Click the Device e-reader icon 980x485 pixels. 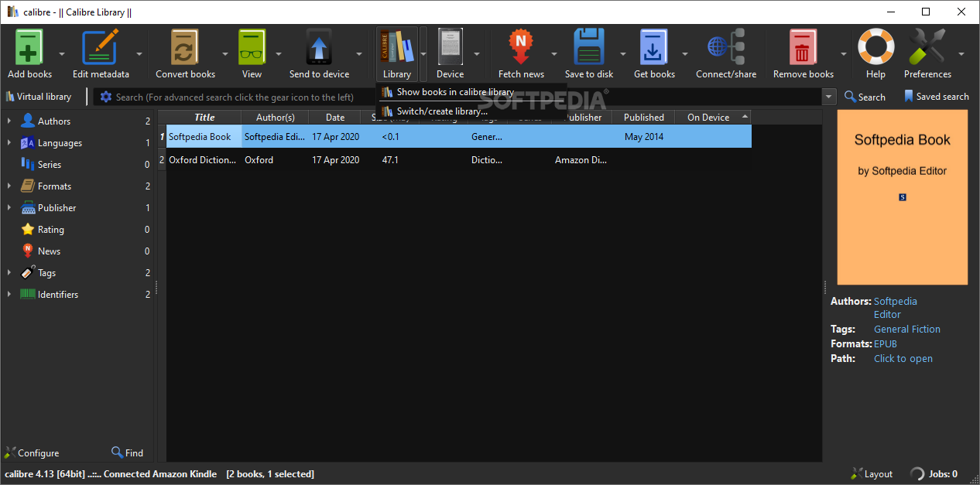(x=450, y=48)
